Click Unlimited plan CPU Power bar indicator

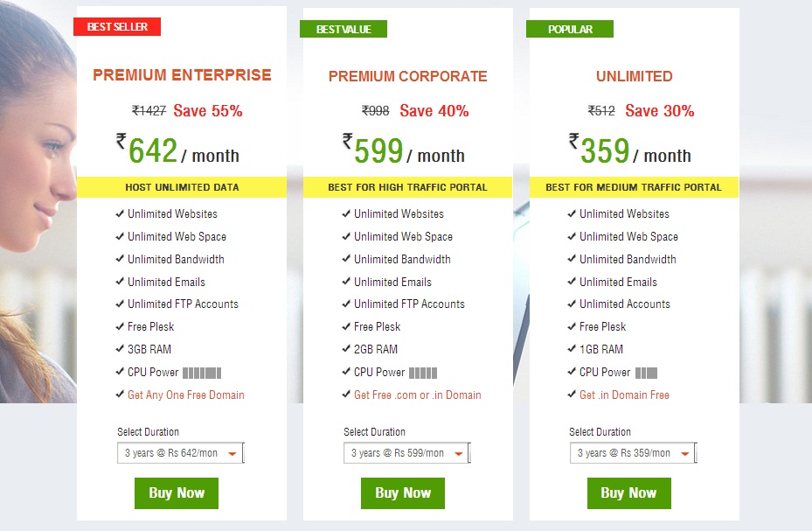(x=646, y=373)
